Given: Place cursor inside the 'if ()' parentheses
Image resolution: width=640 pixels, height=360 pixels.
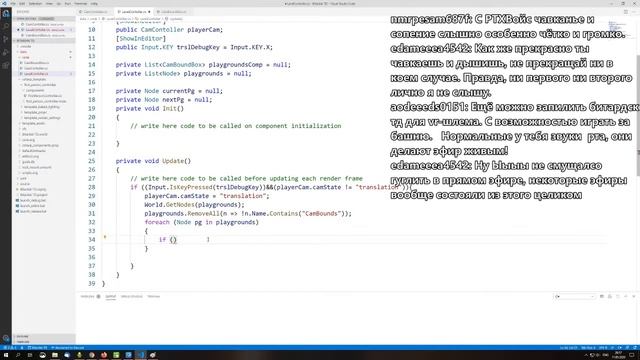Looking at the screenshot, I should click(x=173, y=240).
